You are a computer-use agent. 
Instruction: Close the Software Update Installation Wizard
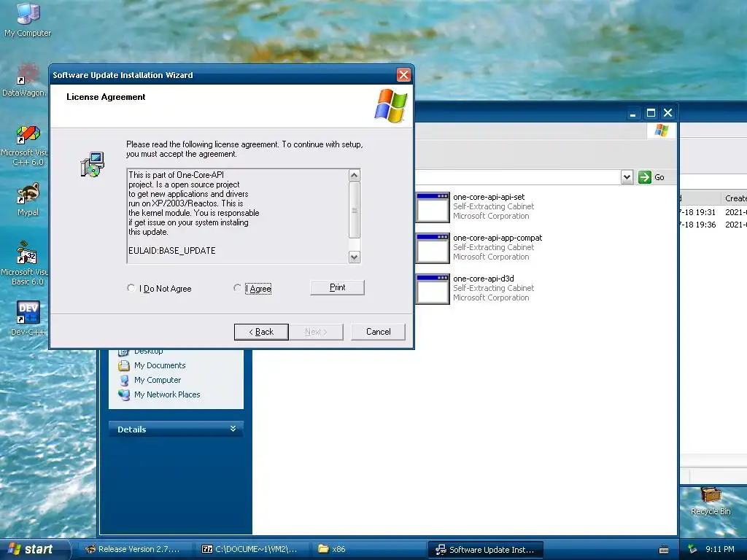point(403,75)
